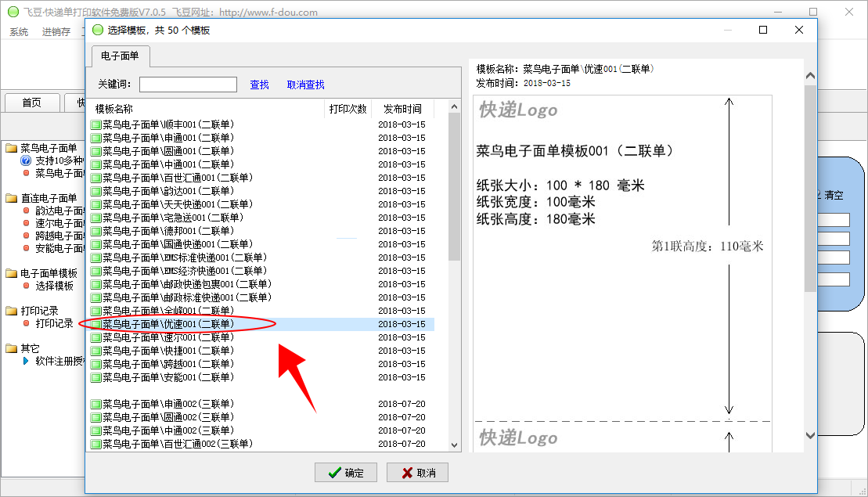The width and height of the screenshot is (868, 497).
Task: Dismiss the dialog with the 取消 button
Action: point(417,473)
